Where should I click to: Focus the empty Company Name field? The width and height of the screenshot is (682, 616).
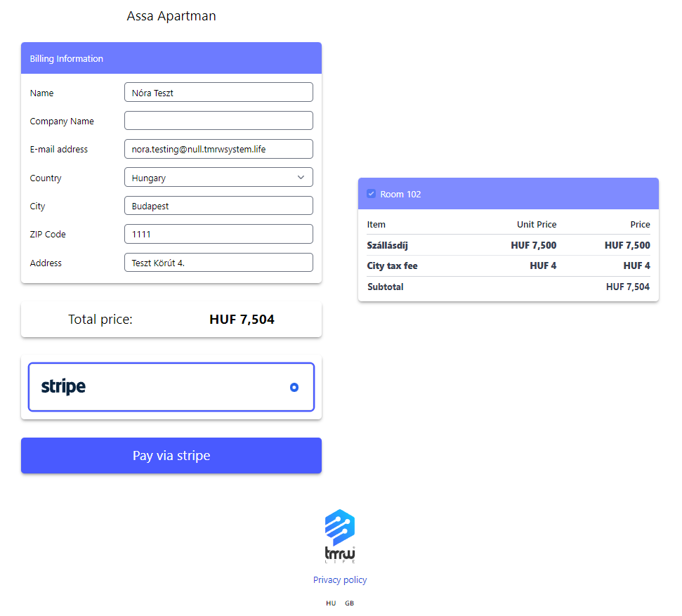point(218,121)
